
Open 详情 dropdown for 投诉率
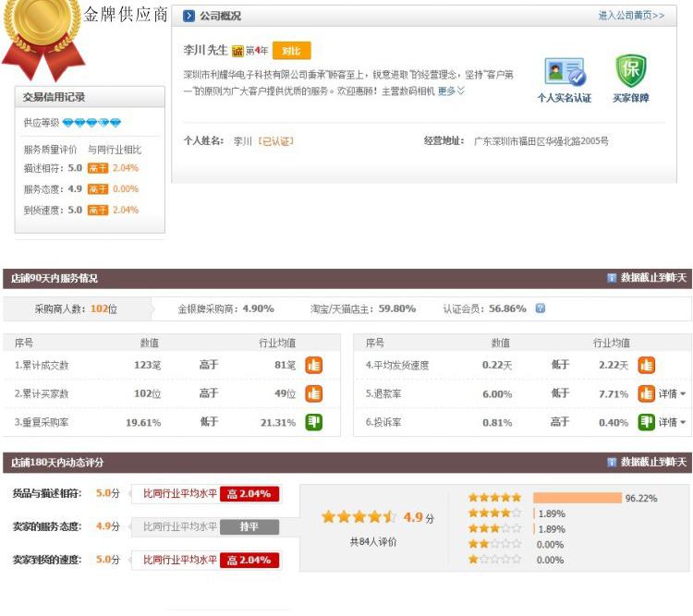672,422
